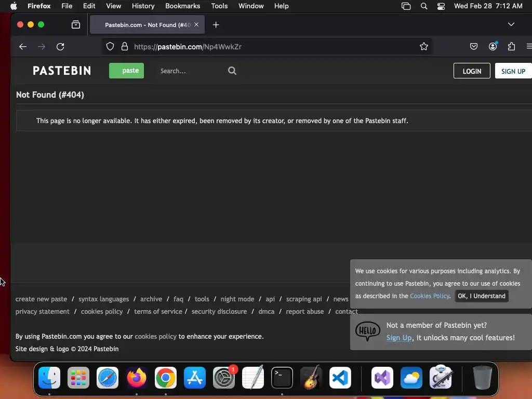This screenshot has height=399, width=532.
Task: Open syntax languages footer link
Action: tap(103, 299)
